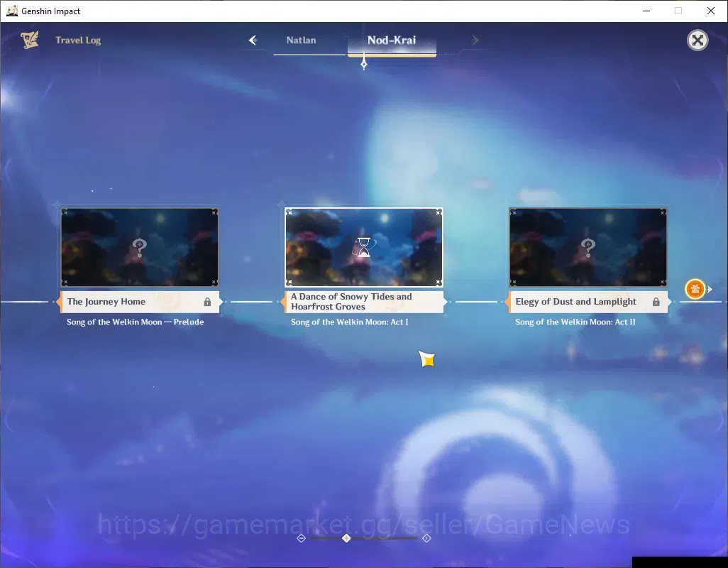Screen dimensions: 728x568
Task: Select A Dance of Snowy Tides title banner
Action: 363,302
